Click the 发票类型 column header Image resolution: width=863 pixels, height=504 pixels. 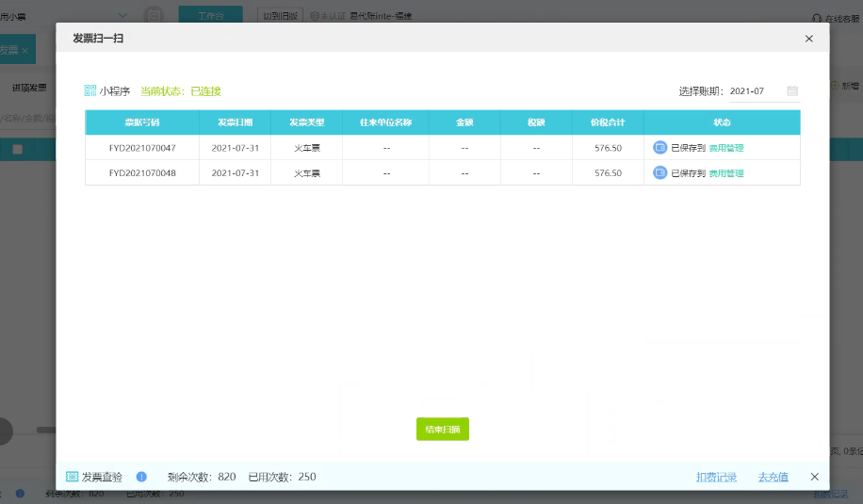pos(306,122)
